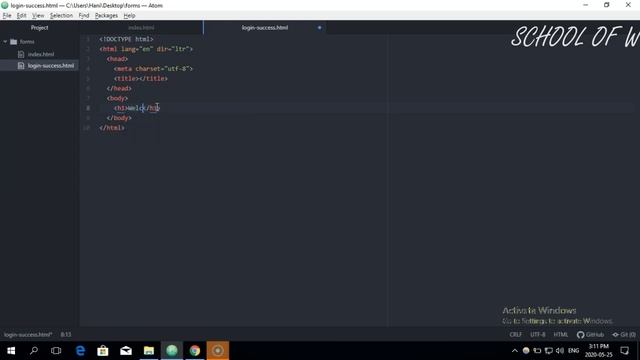Screen dimensions: 640x360
Task: Switch to the index.html editor tab
Action: pyautogui.click(x=141, y=28)
